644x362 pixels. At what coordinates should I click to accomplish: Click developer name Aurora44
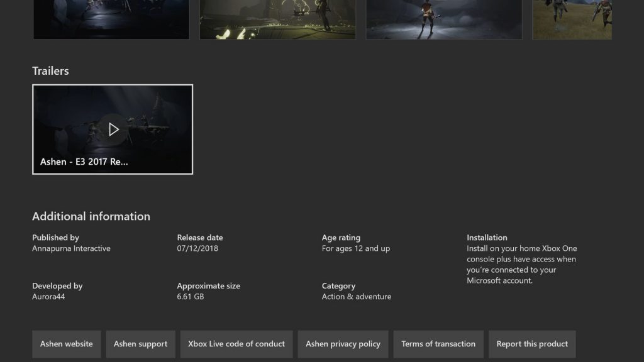(x=48, y=297)
